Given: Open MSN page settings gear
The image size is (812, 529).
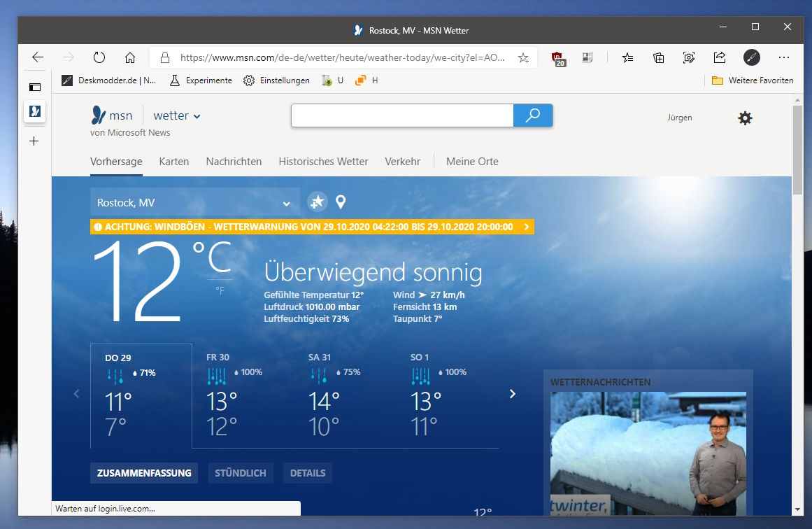Looking at the screenshot, I should (x=745, y=118).
